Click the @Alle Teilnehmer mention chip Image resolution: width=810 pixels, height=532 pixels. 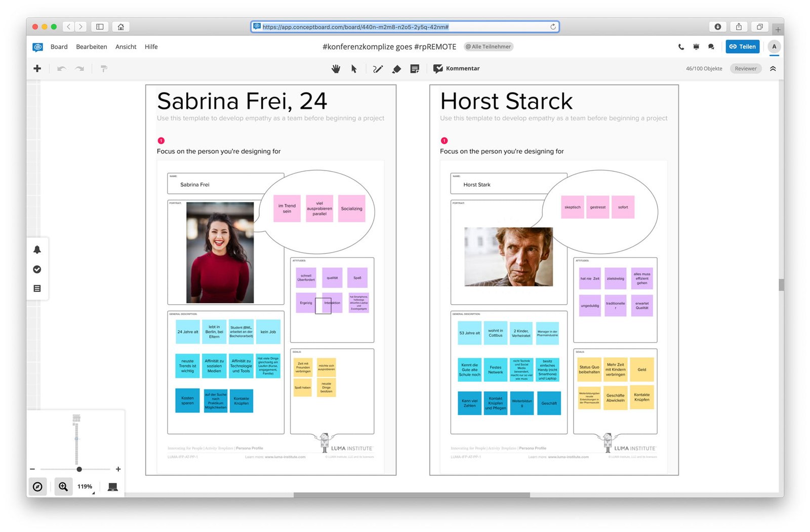coord(488,47)
